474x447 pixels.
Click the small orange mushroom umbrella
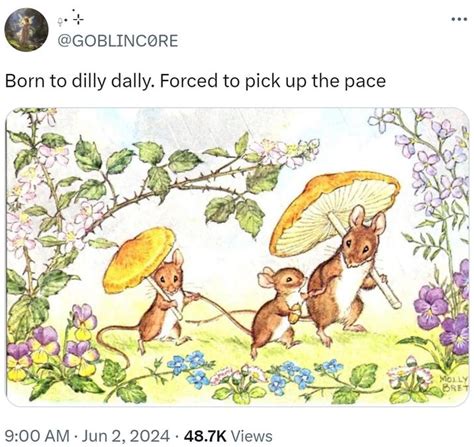click(138, 258)
